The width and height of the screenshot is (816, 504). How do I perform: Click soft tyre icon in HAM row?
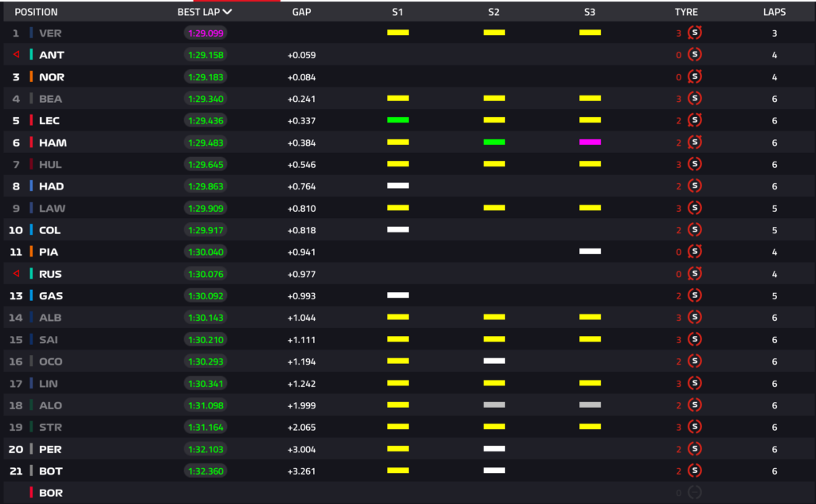(694, 142)
